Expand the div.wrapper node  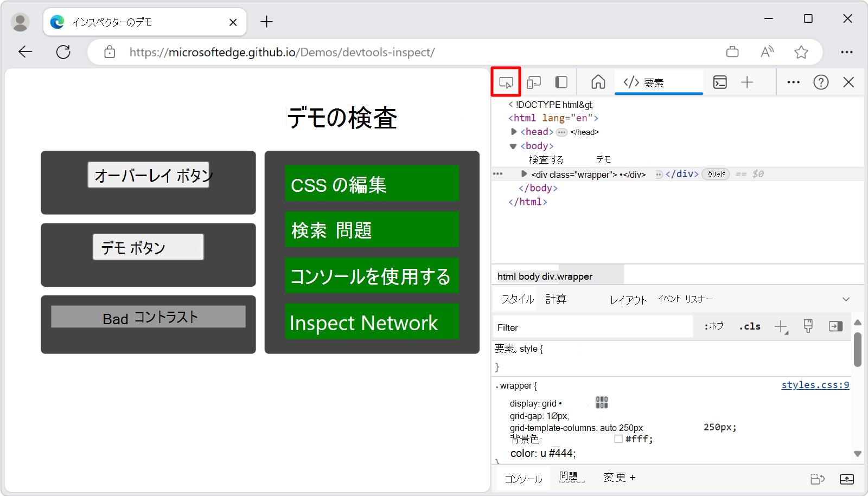coord(524,174)
